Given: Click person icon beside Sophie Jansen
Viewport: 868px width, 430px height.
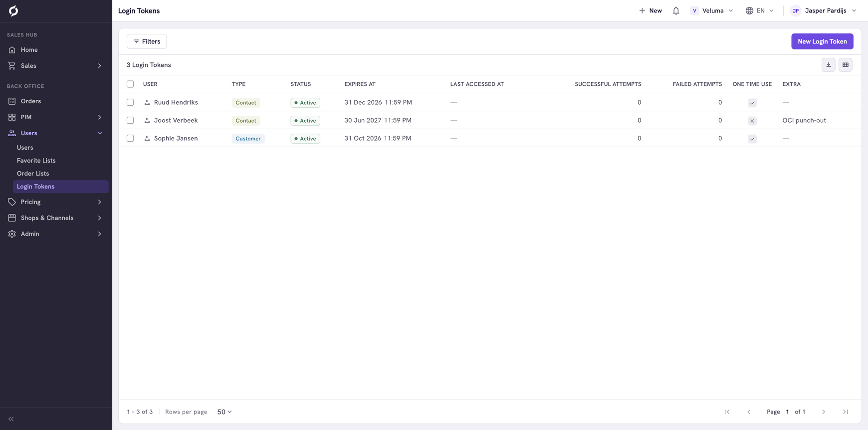Looking at the screenshot, I should [147, 138].
